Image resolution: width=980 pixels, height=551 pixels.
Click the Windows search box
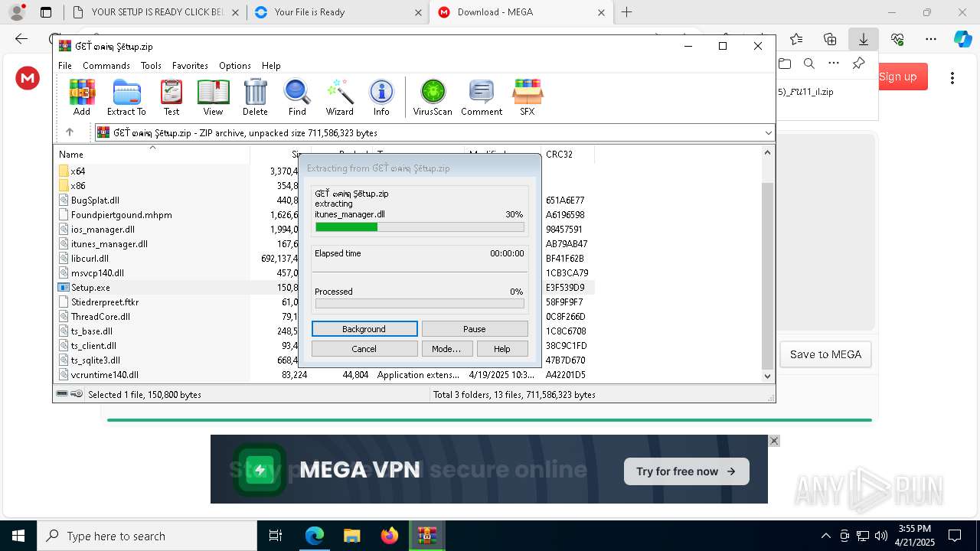coord(147,536)
